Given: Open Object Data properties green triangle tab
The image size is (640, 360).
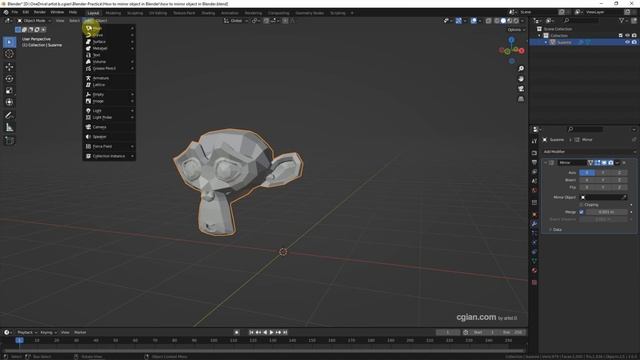Looking at the screenshot, I should coord(534,261).
